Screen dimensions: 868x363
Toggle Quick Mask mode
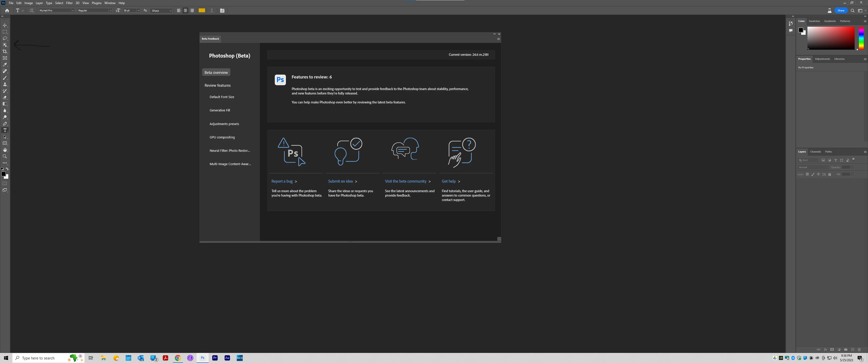5,184
